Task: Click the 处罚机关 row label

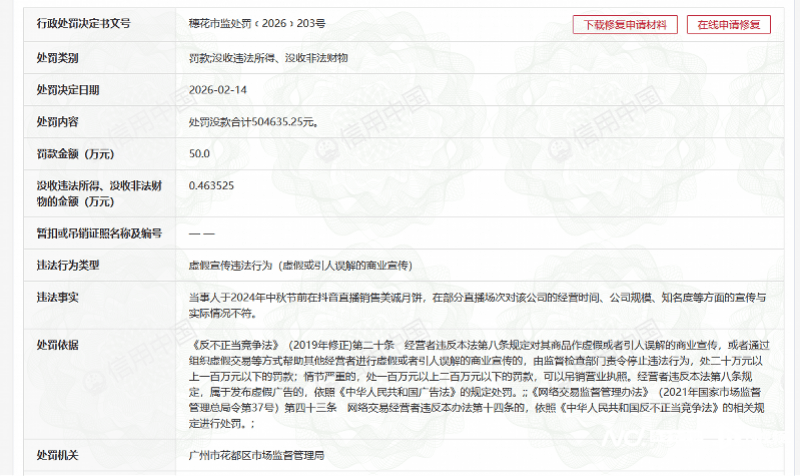Action: pos(57,455)
